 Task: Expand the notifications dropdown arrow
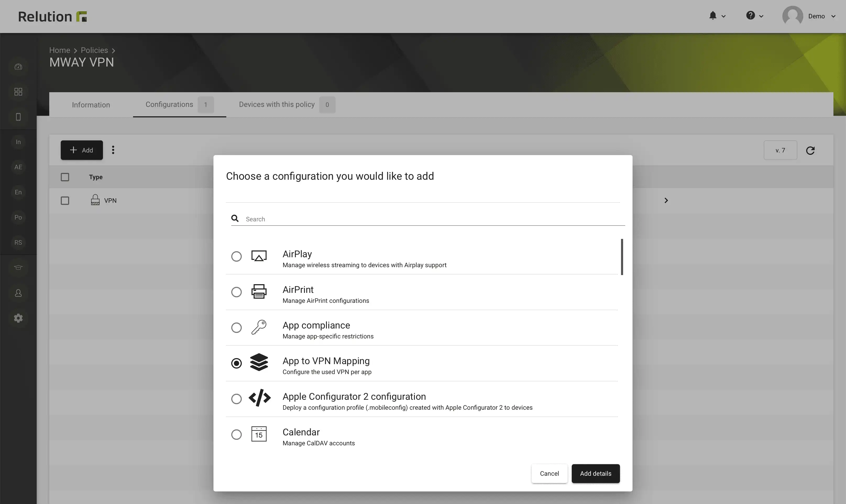pos(723,16)
